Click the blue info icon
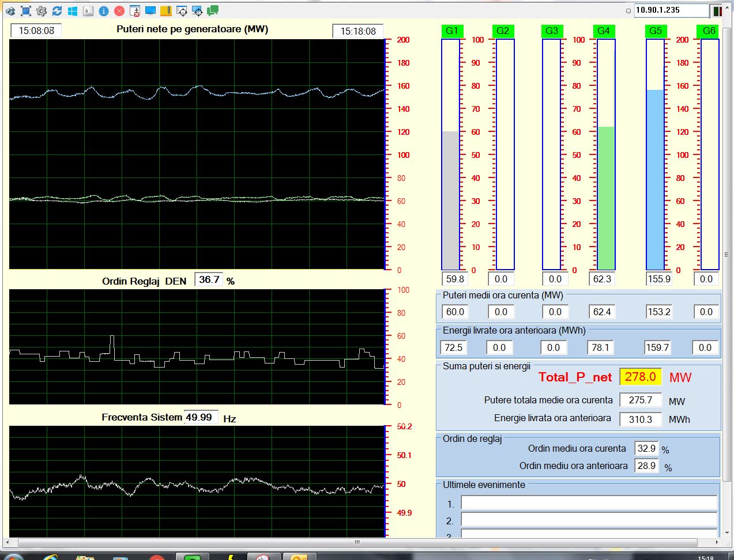 [104, 11]
